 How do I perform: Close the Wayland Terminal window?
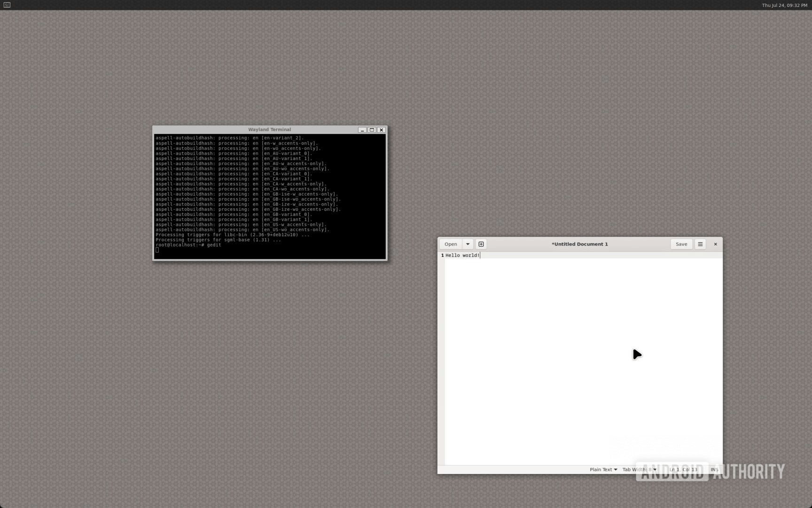(381, 130)
